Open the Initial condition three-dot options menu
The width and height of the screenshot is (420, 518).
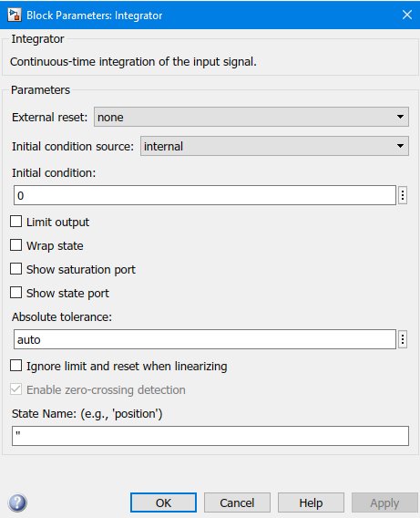pyautogui.click(x=403, y=195)
